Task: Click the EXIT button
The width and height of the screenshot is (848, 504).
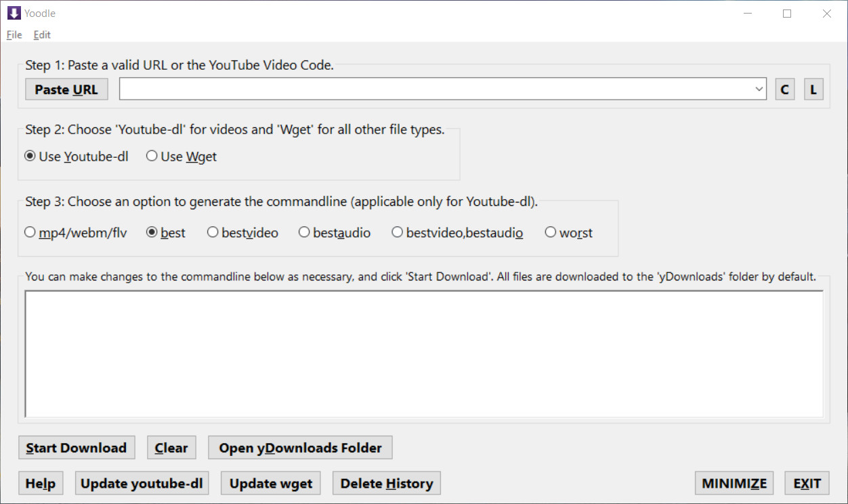Action: pos(807,484)
